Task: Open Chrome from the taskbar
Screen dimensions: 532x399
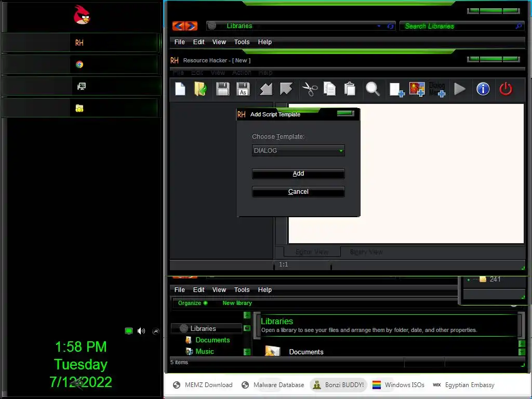Action: pyautogui.click(x=79, y=64)
